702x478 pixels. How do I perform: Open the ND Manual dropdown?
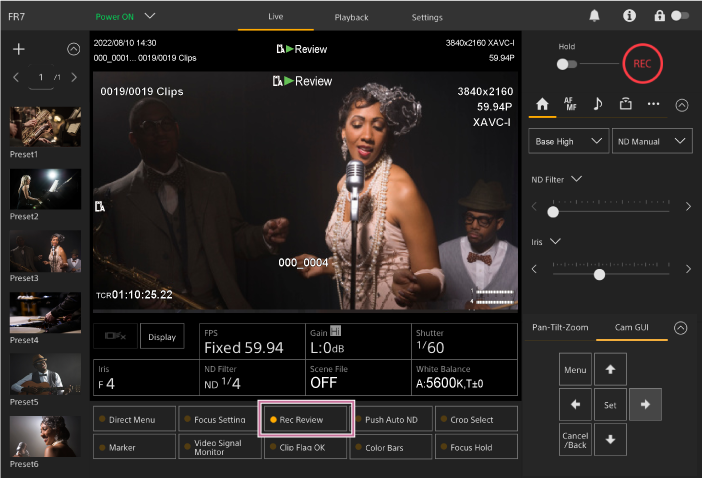[x=652, y=141]
